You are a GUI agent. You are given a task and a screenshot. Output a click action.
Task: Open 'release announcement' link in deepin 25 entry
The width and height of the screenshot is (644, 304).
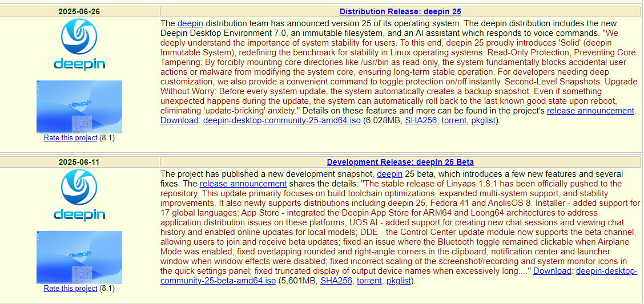pyautogui.click(x=590, y=111)
